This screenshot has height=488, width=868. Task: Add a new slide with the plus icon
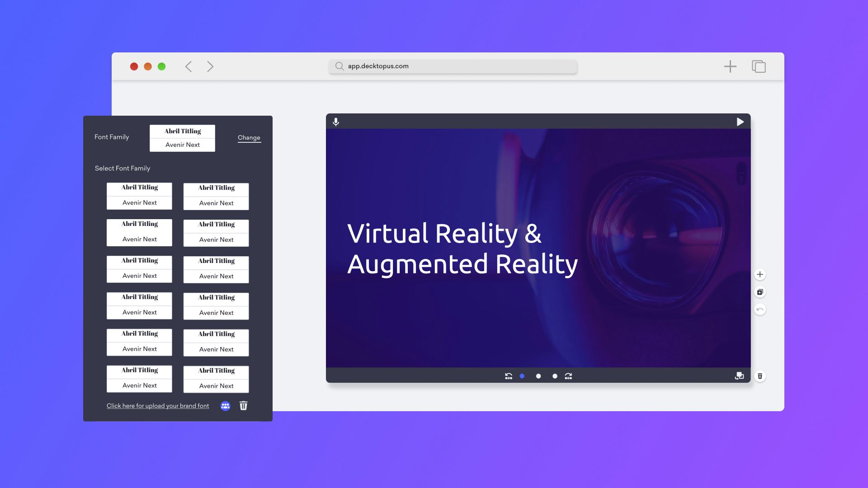759,274
